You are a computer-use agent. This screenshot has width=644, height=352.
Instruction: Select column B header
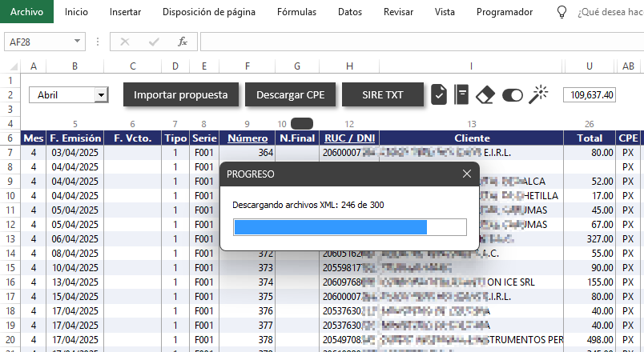(74, 66)
